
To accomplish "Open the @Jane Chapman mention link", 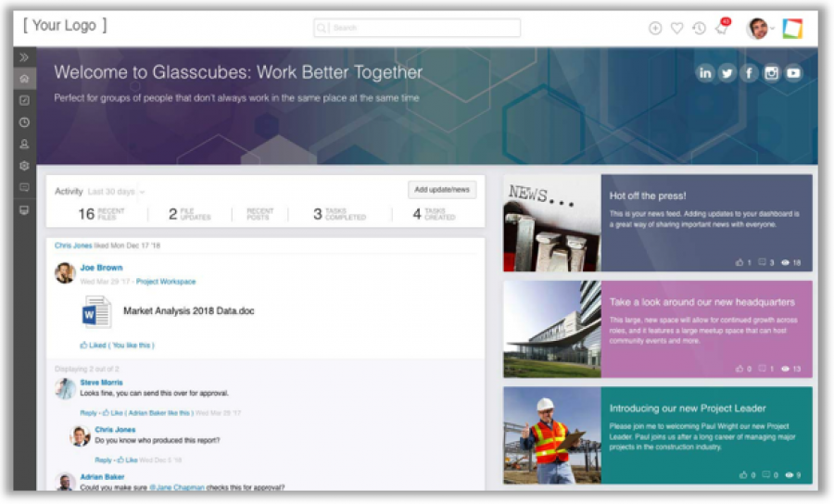I will coord(177,487).
